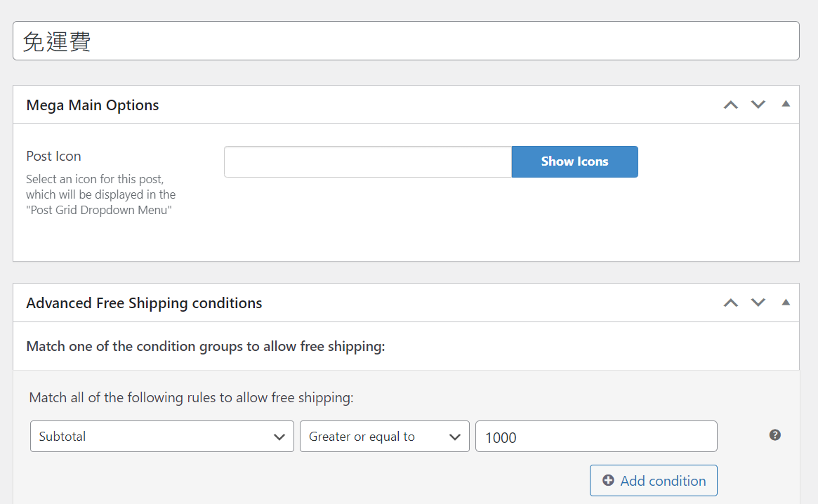
Task: Click the Post Icon label
Action: 53,156
